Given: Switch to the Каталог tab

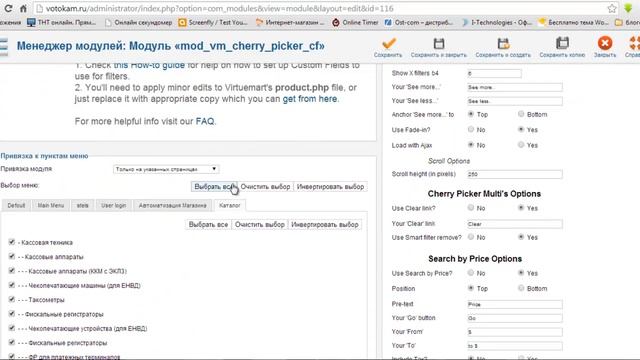Looking at the screenshot, I should (230, 205).
